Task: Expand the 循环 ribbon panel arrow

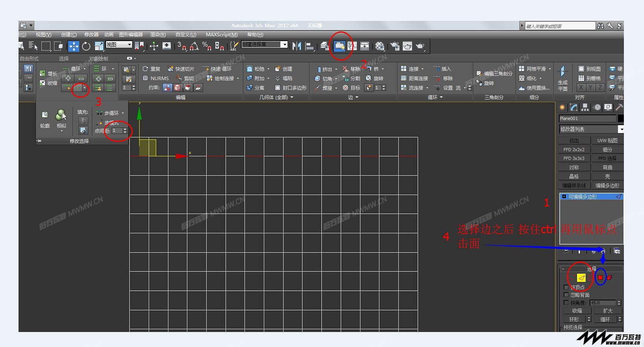Action: coord(441,97)
